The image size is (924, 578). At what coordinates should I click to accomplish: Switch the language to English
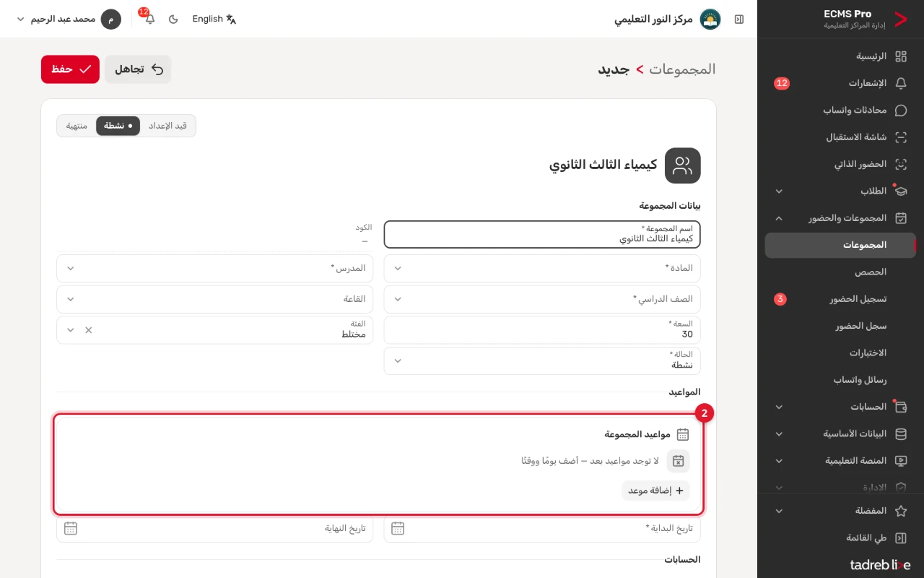coord(214,19)
